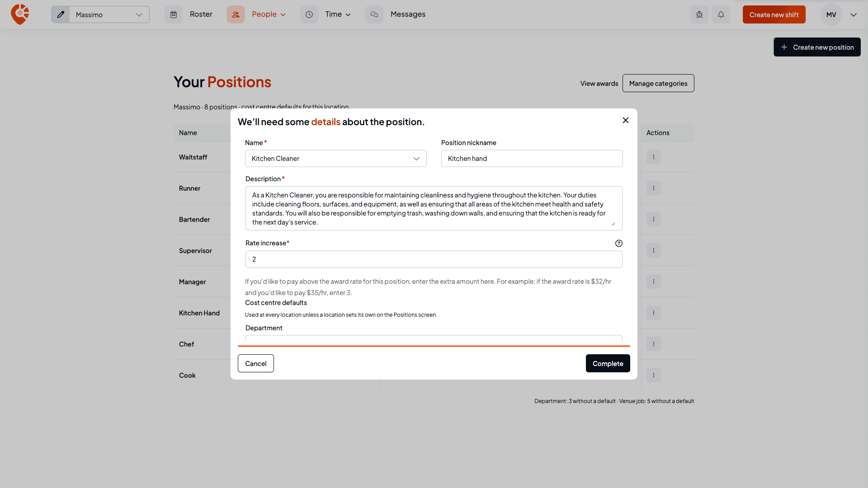Click the Time clock icon

coord(309,14)
